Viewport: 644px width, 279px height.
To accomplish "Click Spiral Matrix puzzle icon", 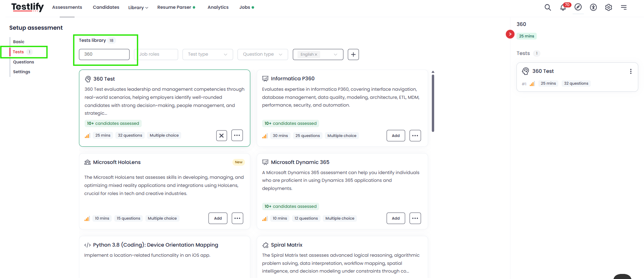I will point(265,245).
